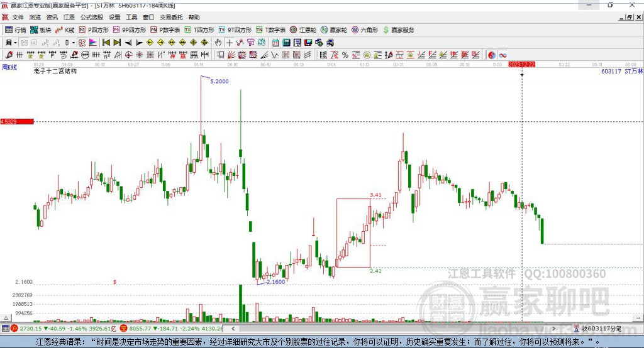Expand the 周 period dropdown
The height and width of the screenshot is (348, 644).
[x=15, y=43]
